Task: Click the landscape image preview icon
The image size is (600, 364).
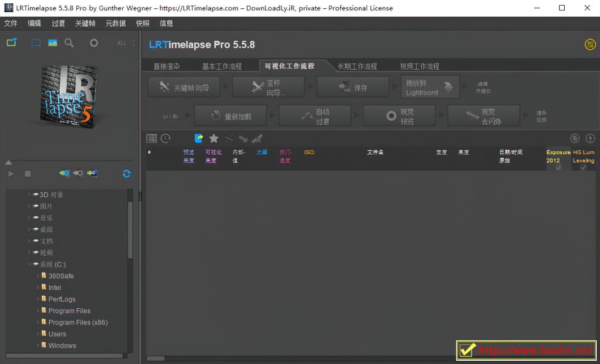Action: (x=52, y=43)
